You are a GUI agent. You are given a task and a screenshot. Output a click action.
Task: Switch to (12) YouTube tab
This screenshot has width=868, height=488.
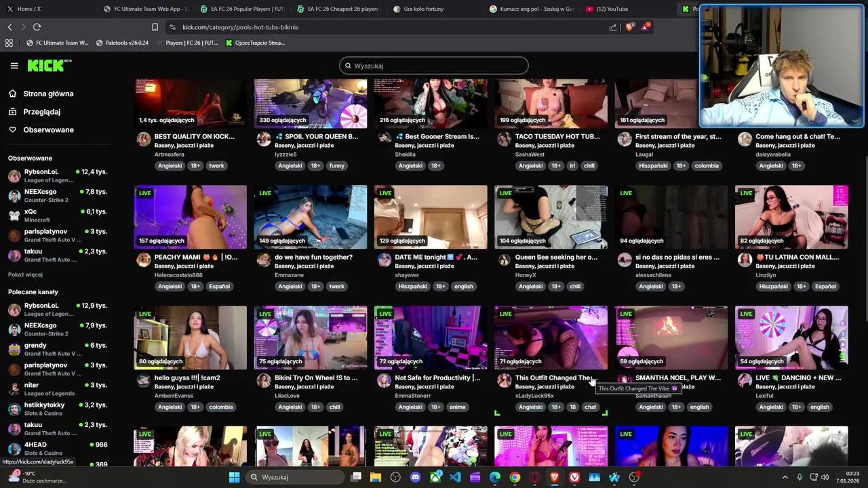629,9
